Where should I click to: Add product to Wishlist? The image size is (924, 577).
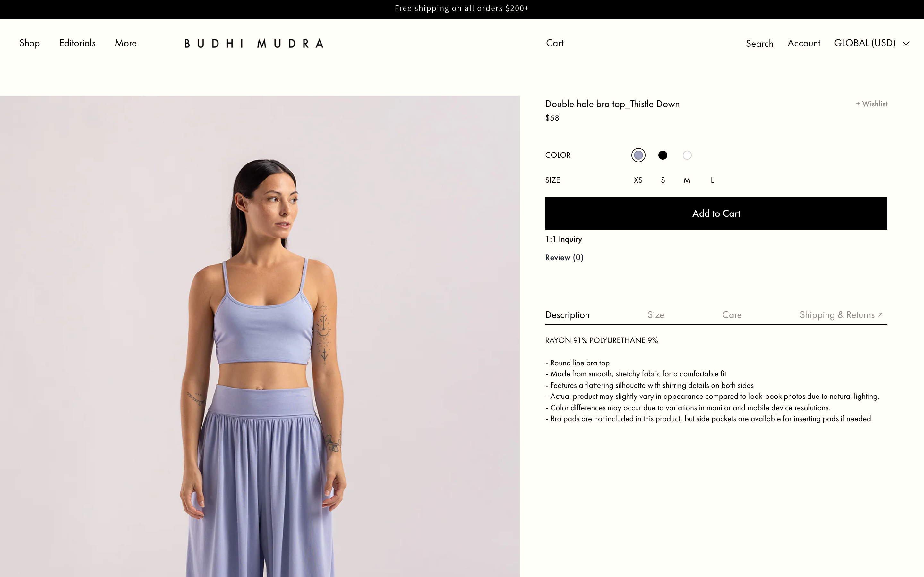(x=871, y=104)
